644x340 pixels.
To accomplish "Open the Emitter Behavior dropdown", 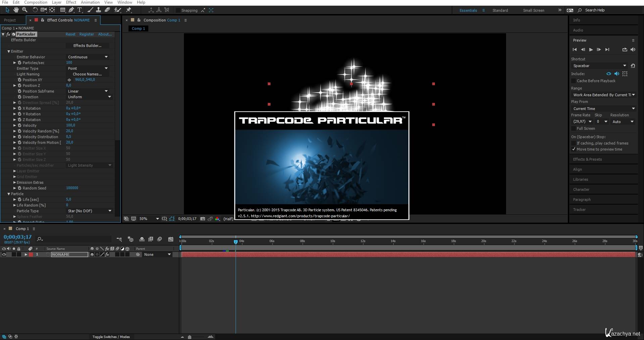I will click(x=88, y=57).
